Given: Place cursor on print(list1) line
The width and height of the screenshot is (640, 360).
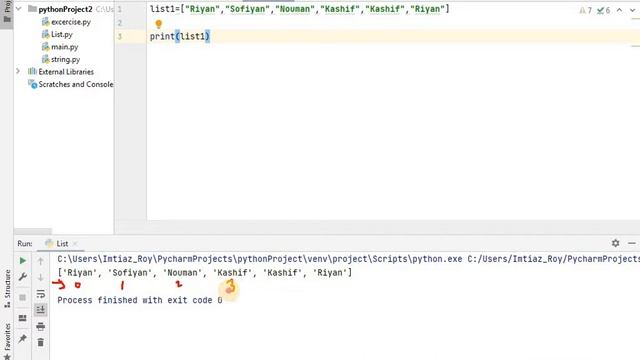Looking at the screenshot, I should [180, 36].
